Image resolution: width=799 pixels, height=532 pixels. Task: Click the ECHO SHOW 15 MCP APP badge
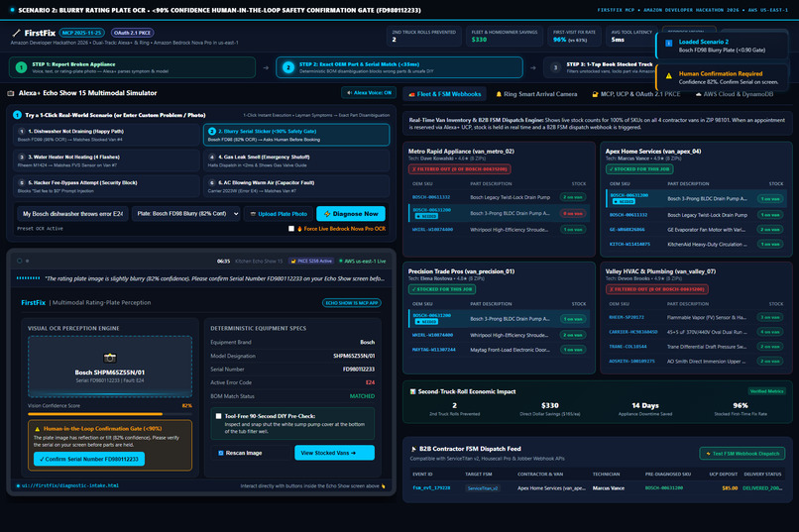[352, 303]
